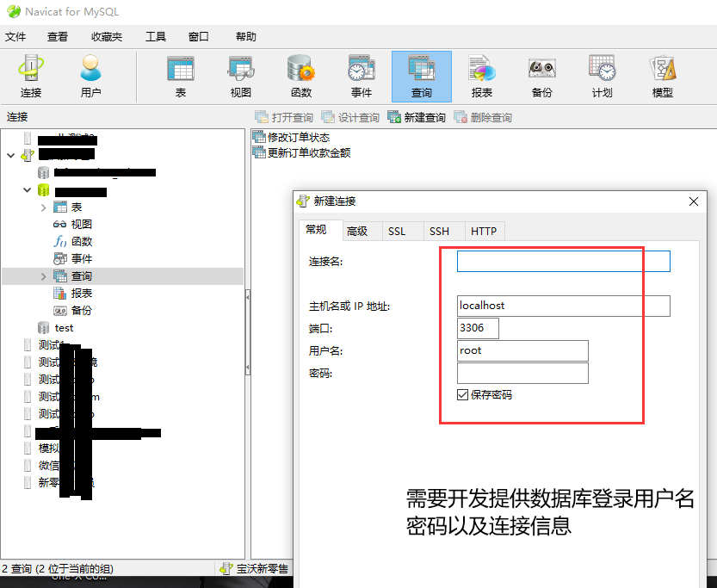Select the 事件 (Event) toolbar icon
717x588 pixels.
pyautogui.click(x=362, y=77)
